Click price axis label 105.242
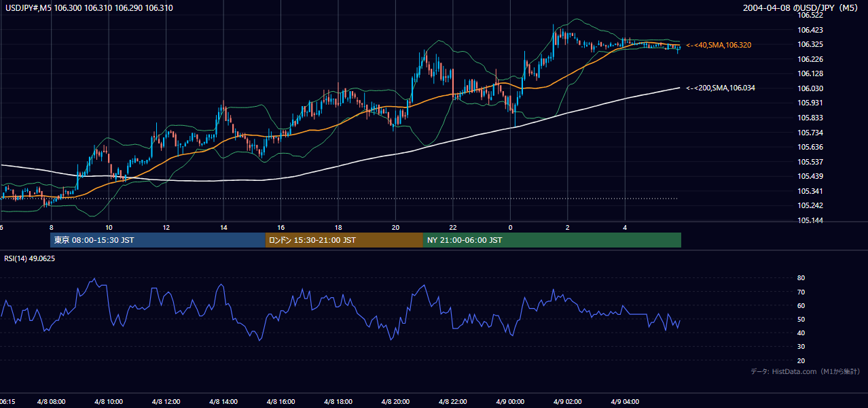This screenshot has width=868, height=408. (810, 205)
